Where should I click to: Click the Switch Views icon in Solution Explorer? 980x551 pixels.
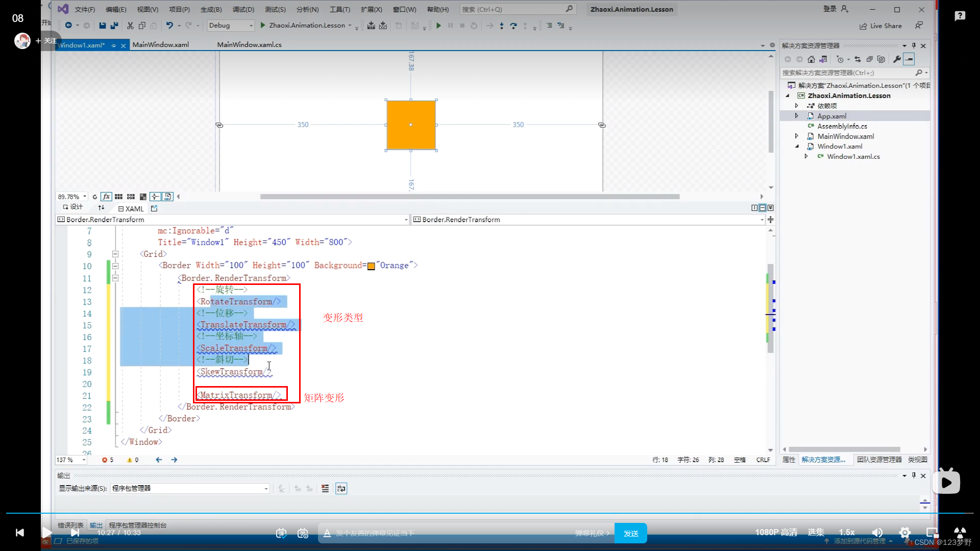[x=823, y=59]
